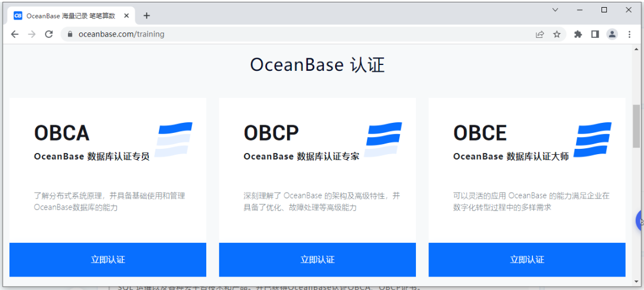Open the tab search dropdown arrow
The height and width of the screenshot is (290, 644).
click(555, 10)
